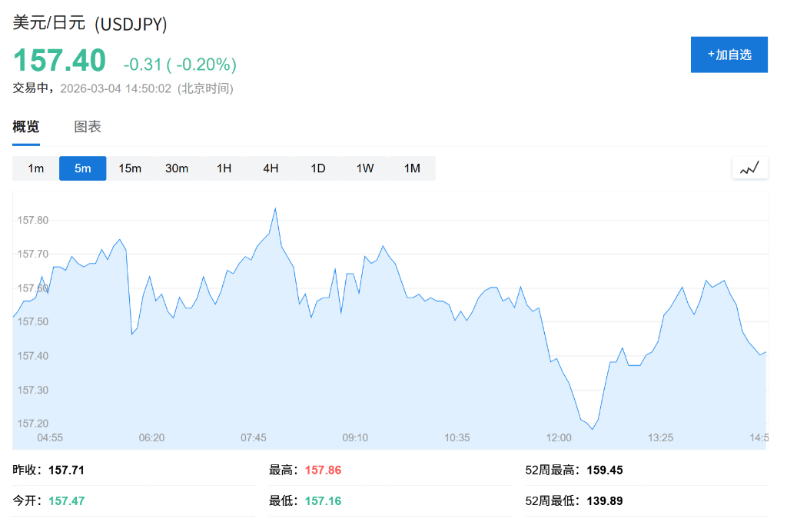787x532 pixels.
Task: Show the 1W chart period
Action: pos(365,168)
